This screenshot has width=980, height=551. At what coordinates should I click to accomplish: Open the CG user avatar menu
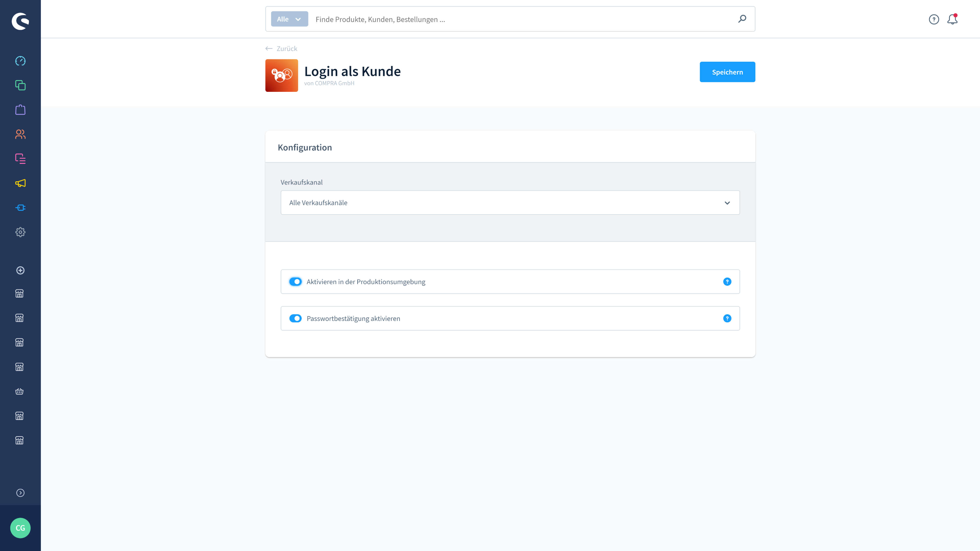coord(20,528)
